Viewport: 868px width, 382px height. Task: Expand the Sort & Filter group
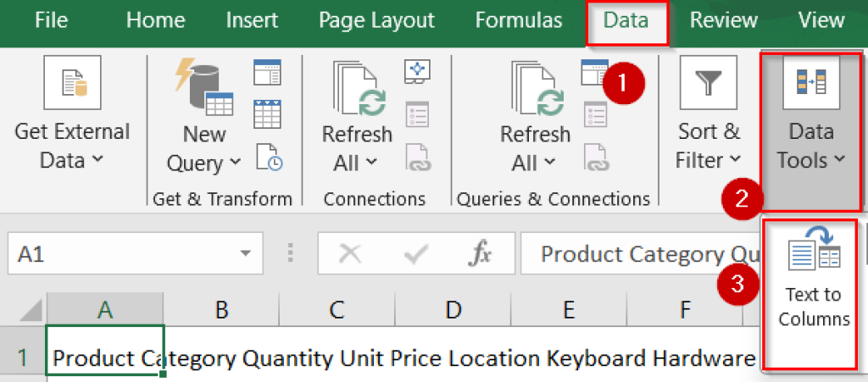709,113
